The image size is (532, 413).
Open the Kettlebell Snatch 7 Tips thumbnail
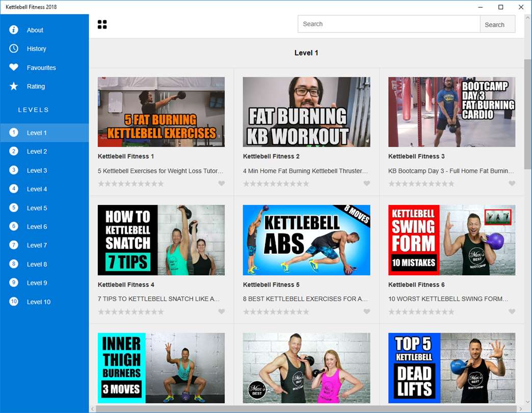point(161,240)
